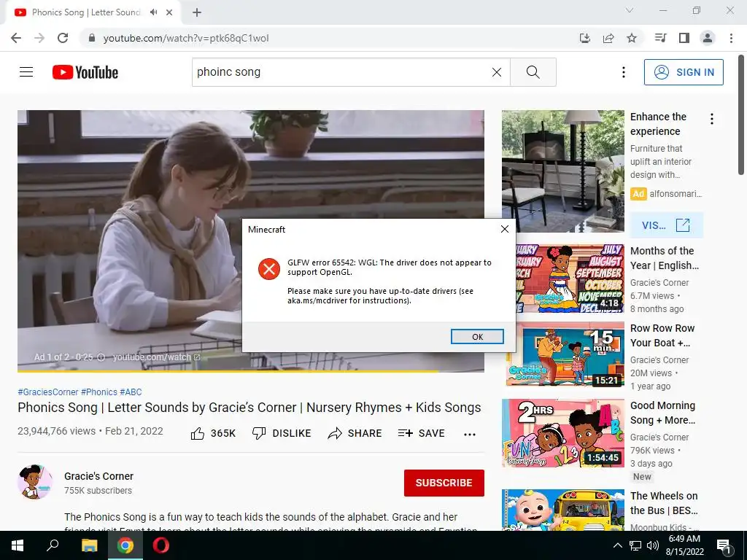Open Good Morning Song thumbnail

click(x=562, y=433)
